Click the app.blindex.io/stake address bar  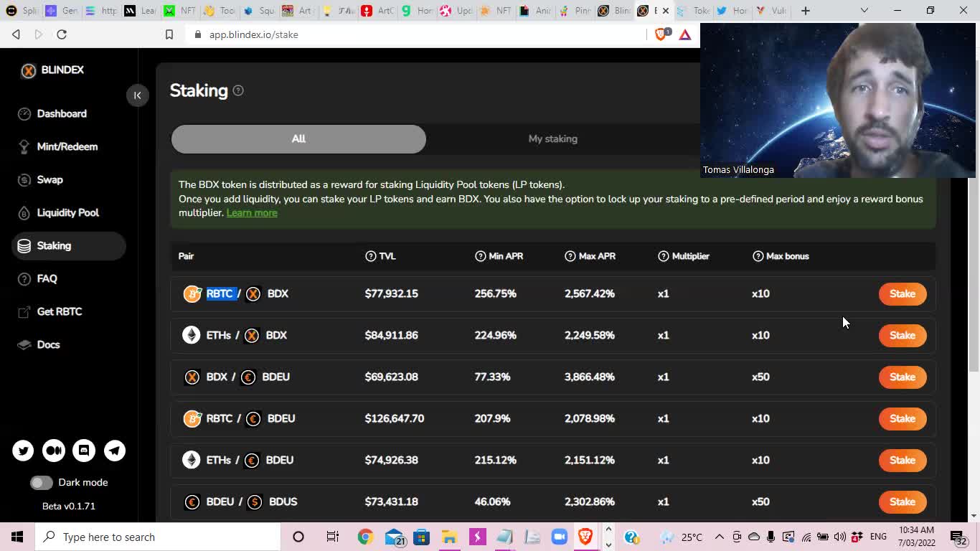(416, 34)
